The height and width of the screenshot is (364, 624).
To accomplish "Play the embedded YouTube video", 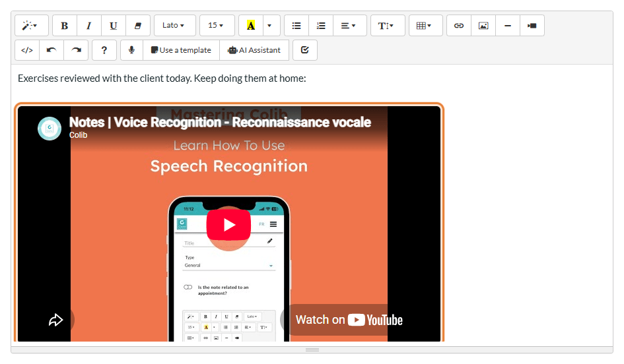I will pyautogui.click(x=228, y=224).
